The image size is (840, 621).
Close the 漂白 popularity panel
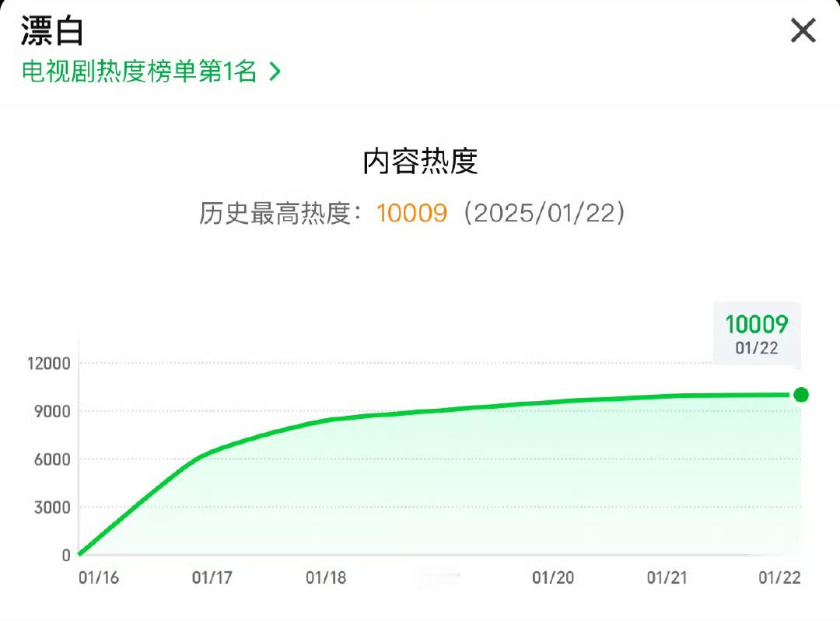pyautogui.click(x=803, y=30)
